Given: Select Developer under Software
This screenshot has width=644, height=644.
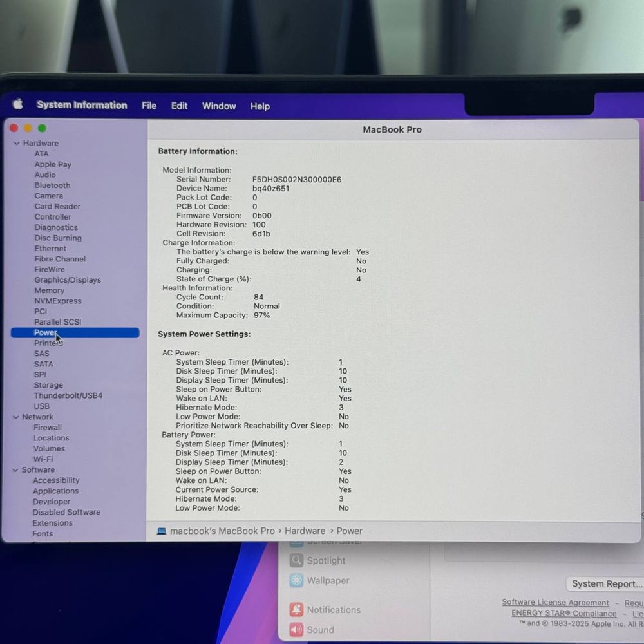Looking at the screenshot, I should coord(52,502).
